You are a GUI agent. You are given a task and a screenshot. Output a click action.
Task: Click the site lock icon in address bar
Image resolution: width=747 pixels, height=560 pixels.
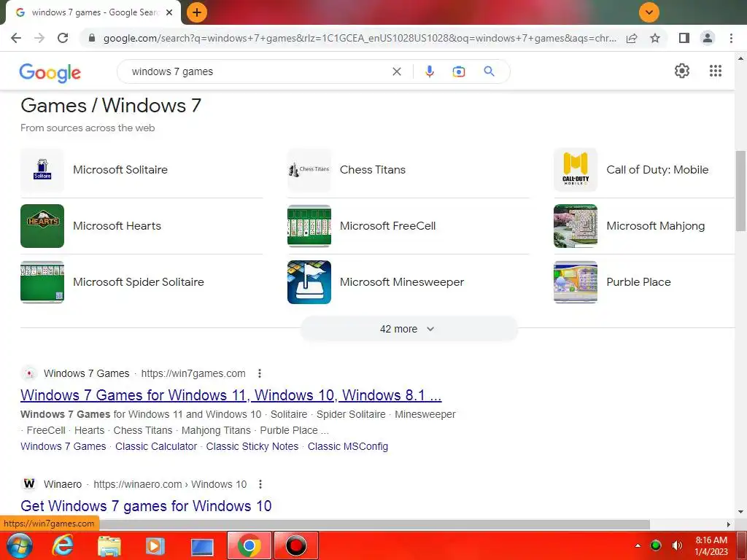tap(92, 38)
